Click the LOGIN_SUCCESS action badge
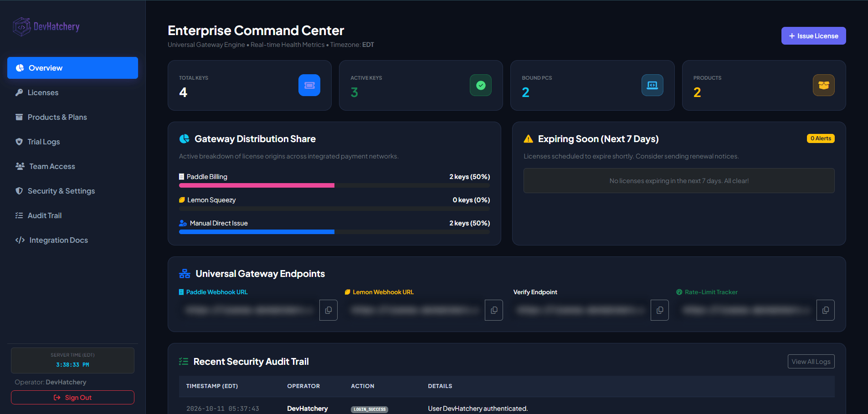The image size is (868, 414). (370, 409)
